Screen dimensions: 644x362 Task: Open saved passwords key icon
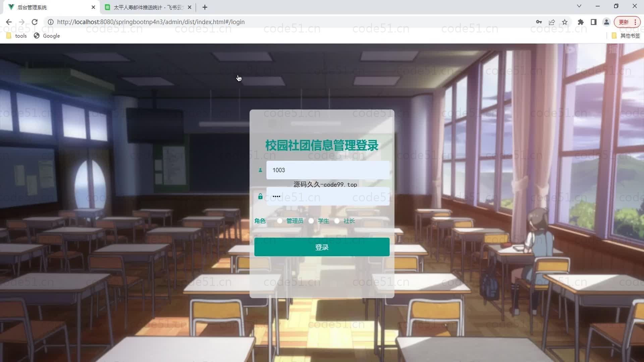pos(539,22)
